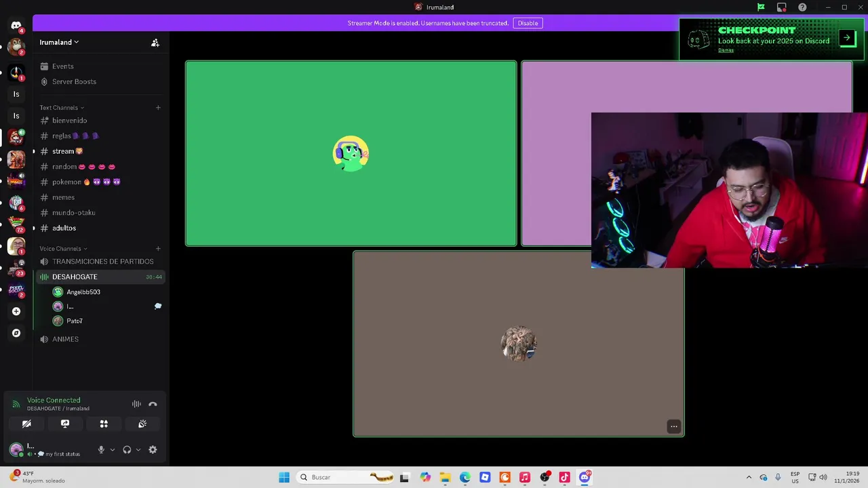This screenshot has height=488, width=868.
Task: Open the first 'Is' server icon
Action: 16,94
